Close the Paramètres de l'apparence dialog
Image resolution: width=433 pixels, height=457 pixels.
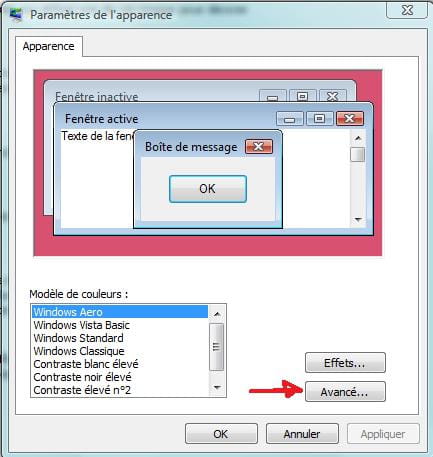[407, 10]
